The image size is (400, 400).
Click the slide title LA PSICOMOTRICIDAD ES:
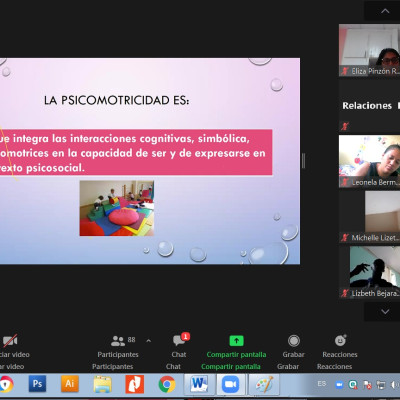pyautogui.click(x=117, y=100)
